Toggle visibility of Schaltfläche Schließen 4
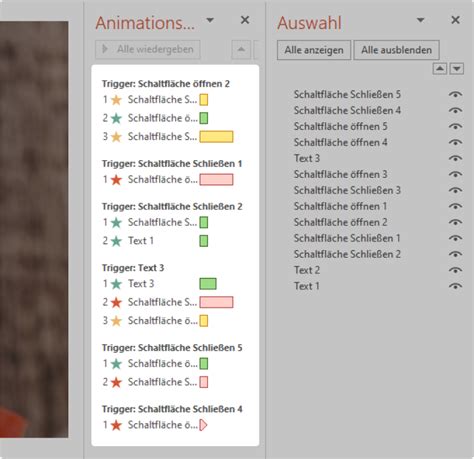 click(x=455, y=110)
